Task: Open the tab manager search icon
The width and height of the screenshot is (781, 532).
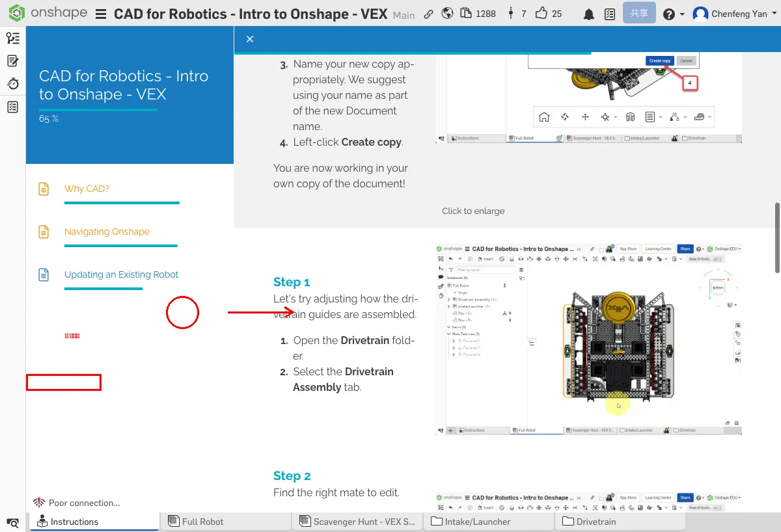Action: tap(12, 522)
